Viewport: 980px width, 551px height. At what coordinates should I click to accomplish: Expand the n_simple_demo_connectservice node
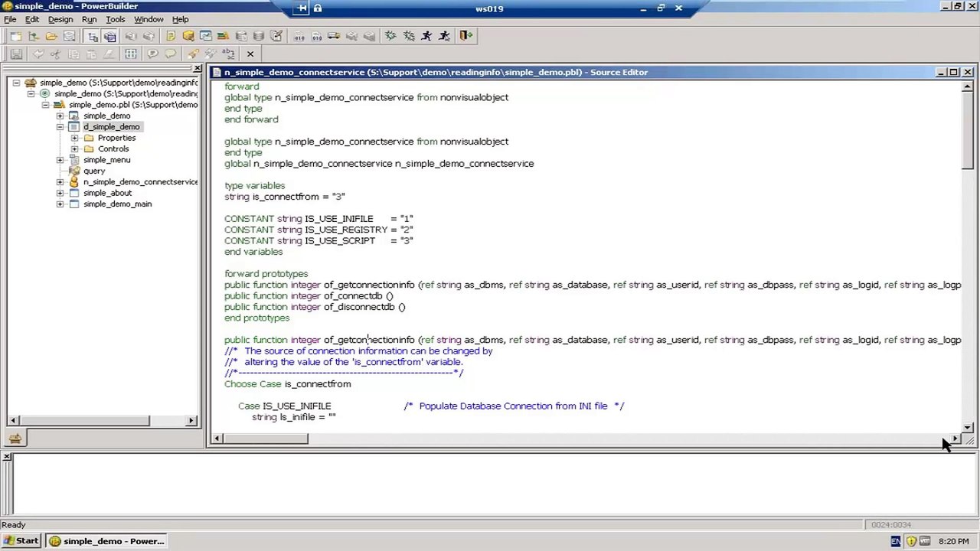[x=60, y=182]
